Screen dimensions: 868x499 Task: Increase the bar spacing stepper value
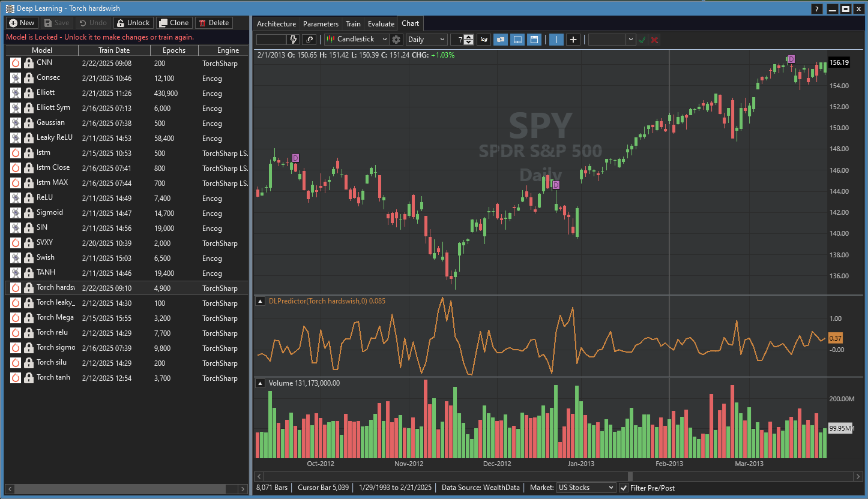click(469, 37)
